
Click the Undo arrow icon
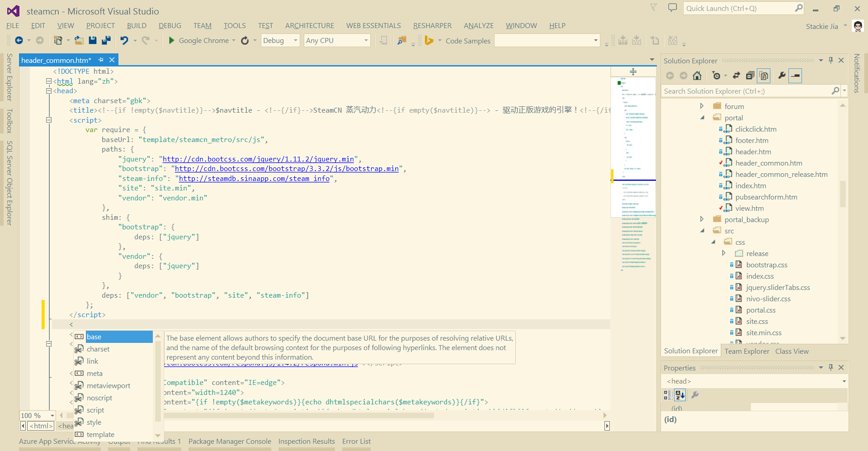(x=124, y=41)
